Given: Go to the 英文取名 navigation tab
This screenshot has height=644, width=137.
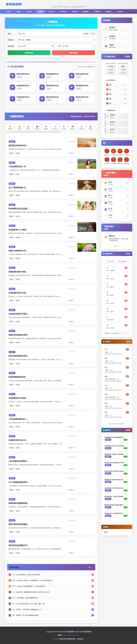Looking at the screenshot, I should (x=63, y=12).
